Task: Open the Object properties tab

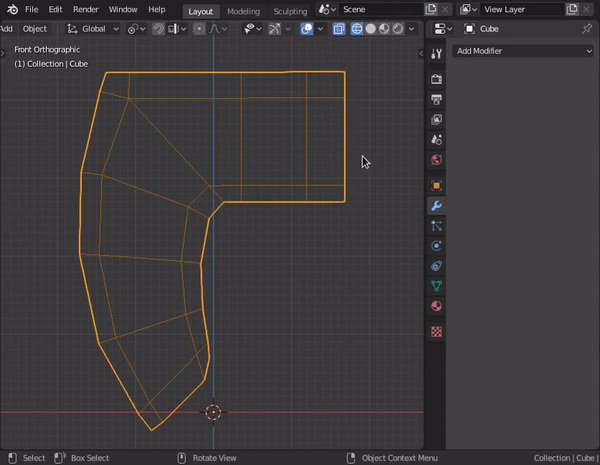Action: pyautogui.click(x=436, y=185)
